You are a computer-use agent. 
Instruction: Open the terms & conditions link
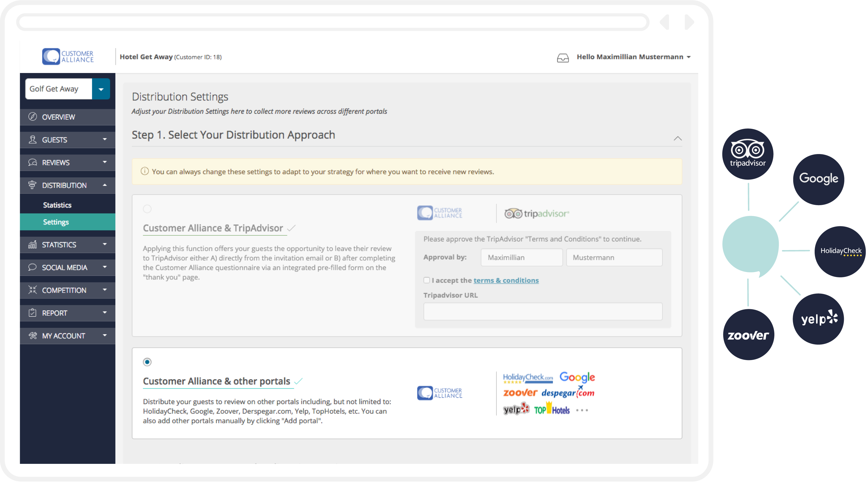pyautogui.click(x=506, y=280)
